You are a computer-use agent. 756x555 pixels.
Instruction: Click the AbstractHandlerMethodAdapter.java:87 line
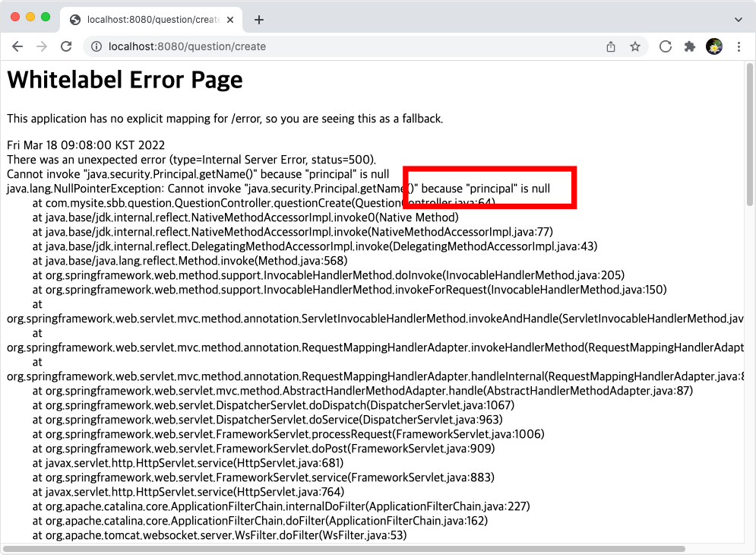[362, 391]
